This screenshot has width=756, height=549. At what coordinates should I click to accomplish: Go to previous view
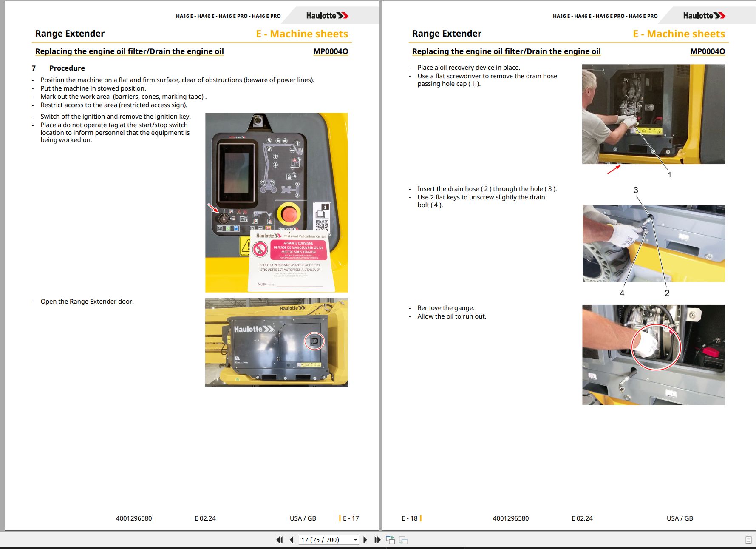tap(391, 540)
